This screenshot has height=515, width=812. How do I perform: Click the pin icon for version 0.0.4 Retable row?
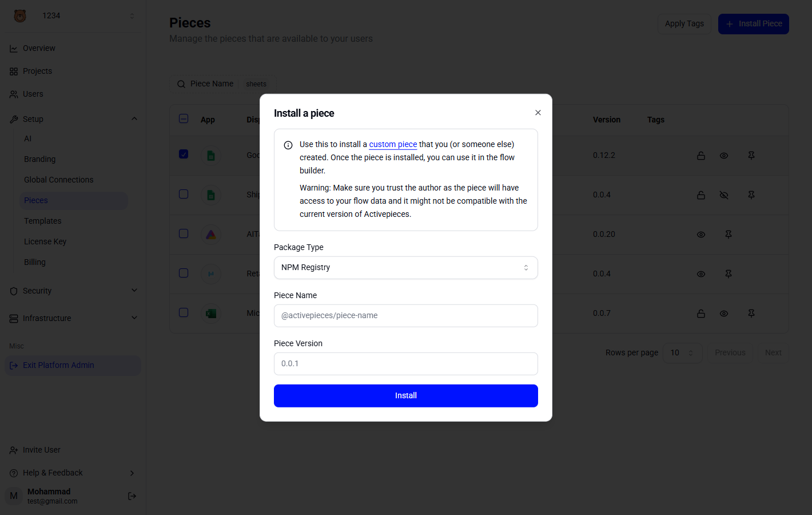pos(729,274)
